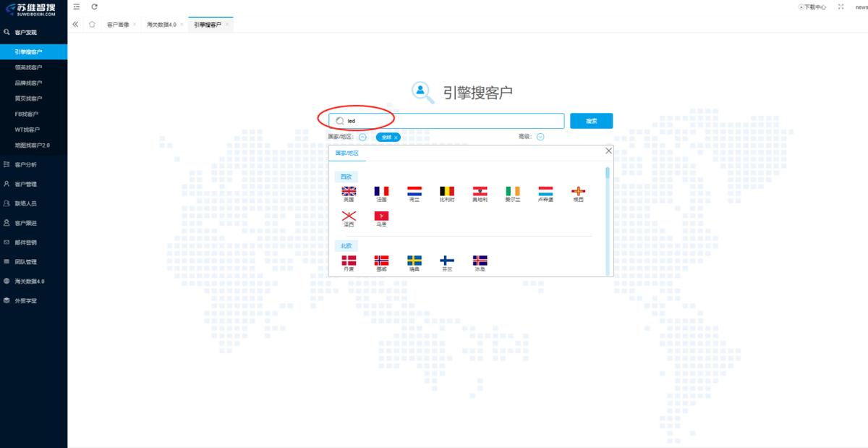Screen dimensions: 868x448
Task: Open the hamburger menu at top left
Action: pyautogui.click(x=75, y=6)
